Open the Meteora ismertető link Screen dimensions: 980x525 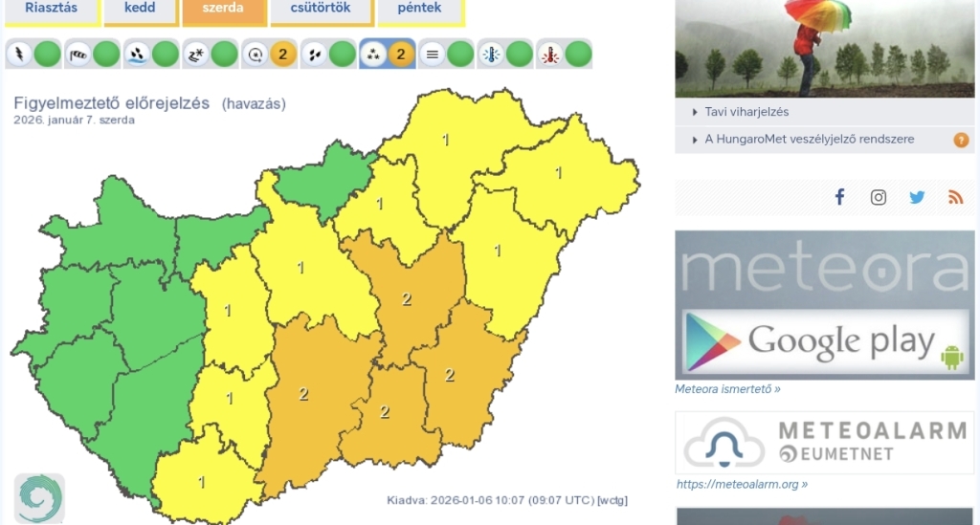pyautogui.click(x=727, y=389)
